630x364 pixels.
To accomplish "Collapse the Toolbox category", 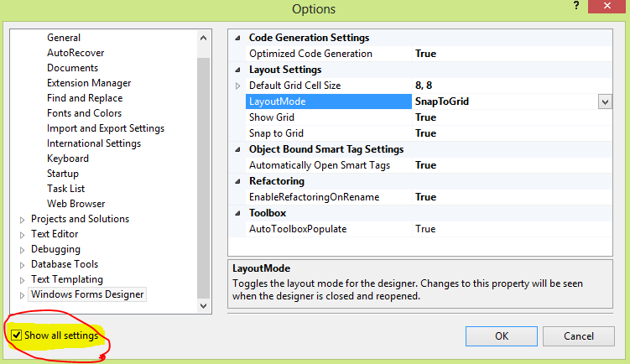I will [237, 213].
